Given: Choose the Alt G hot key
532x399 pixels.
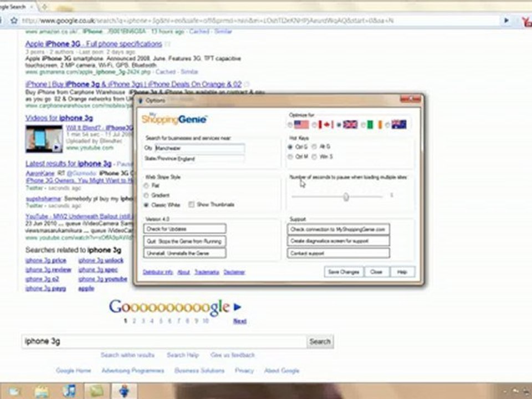Looking at the screenshot, I should click(314, 146).
